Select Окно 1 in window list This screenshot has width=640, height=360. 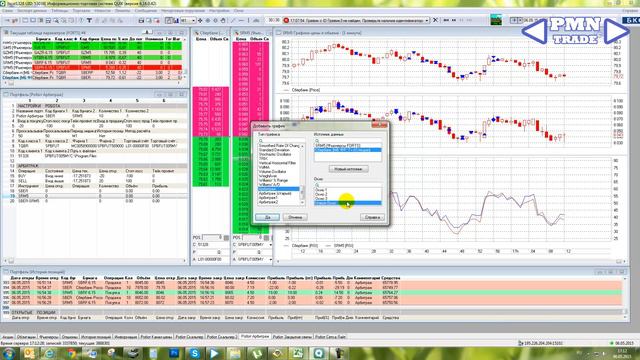[x=321, y=190]
